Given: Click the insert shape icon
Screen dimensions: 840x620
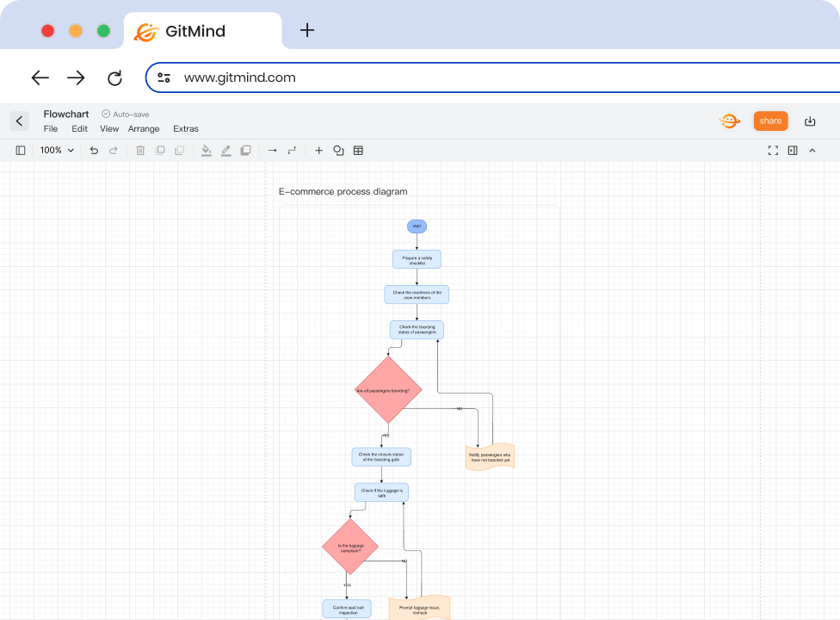Looking at the screenshot, I should tap(338, 150).
